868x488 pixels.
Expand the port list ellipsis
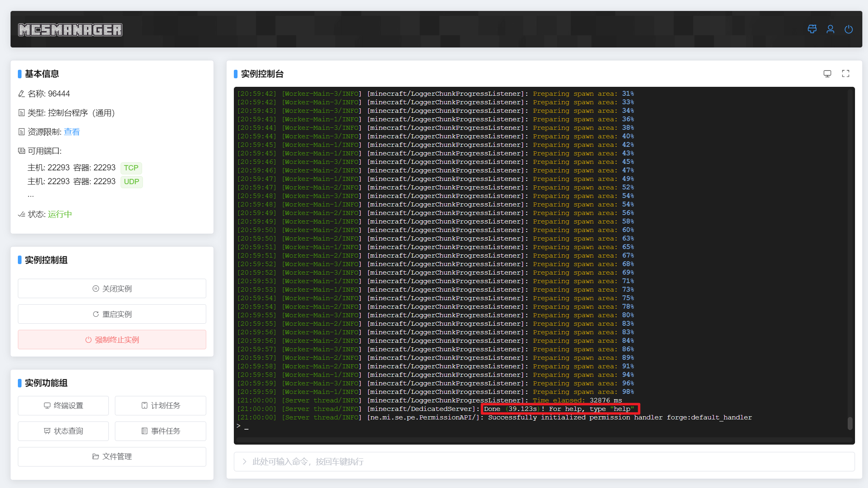point(31,196)
